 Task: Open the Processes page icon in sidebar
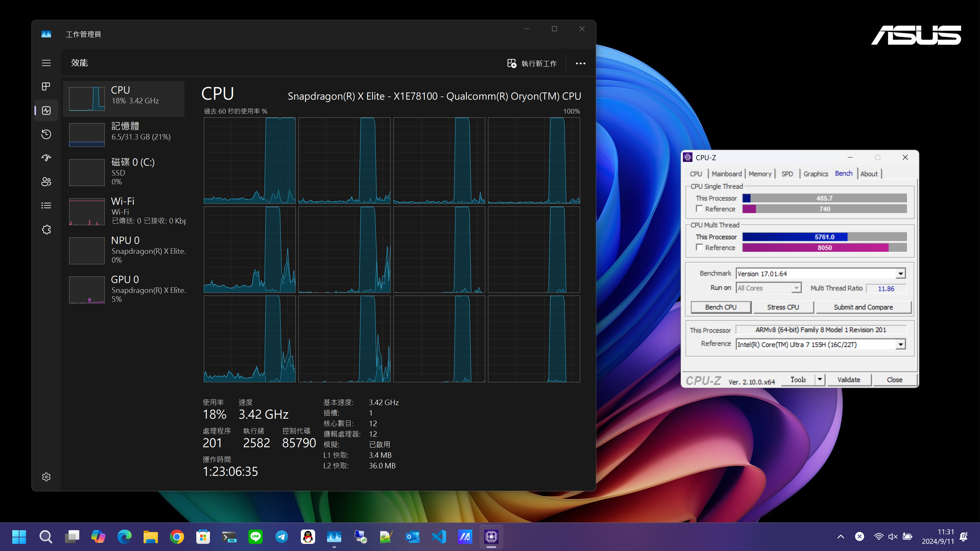[x=46, y=87]
